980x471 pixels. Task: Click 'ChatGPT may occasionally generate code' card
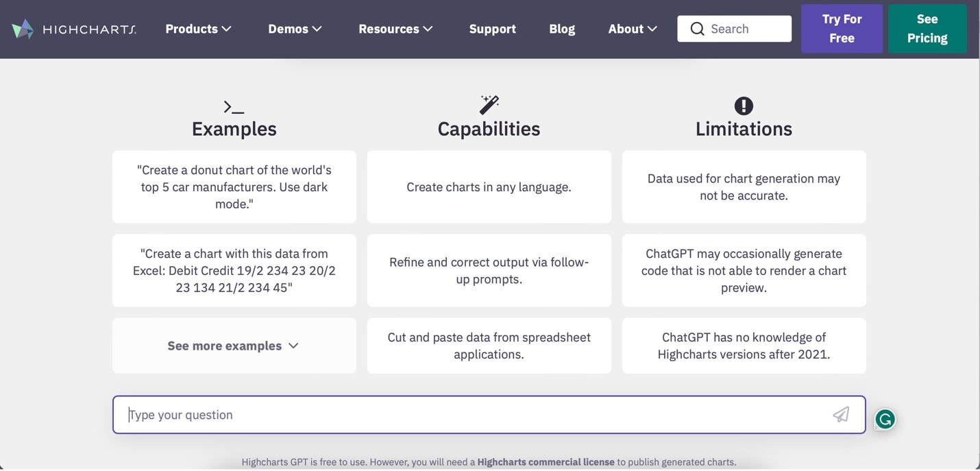(x=744, y=271)
